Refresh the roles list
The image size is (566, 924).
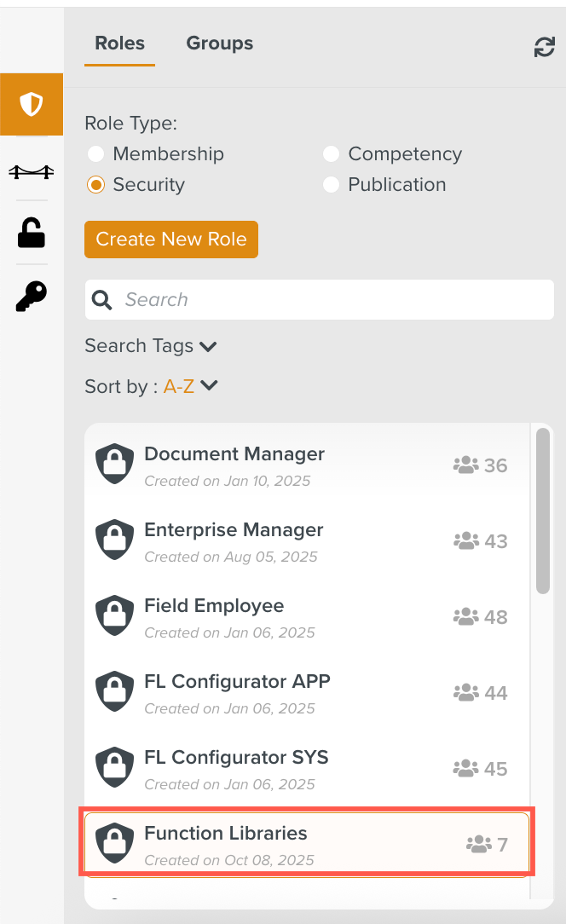544,47
